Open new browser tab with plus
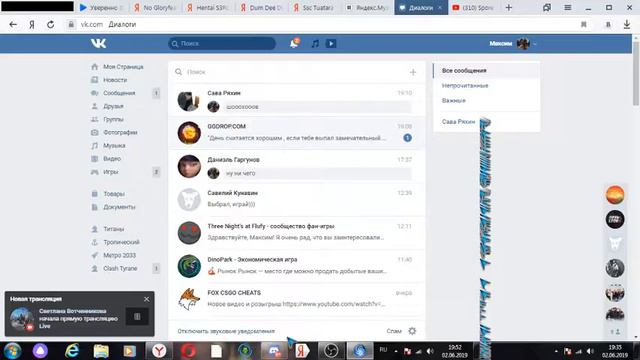The height and width of the screenshot is (360, 640). [509, 7]
